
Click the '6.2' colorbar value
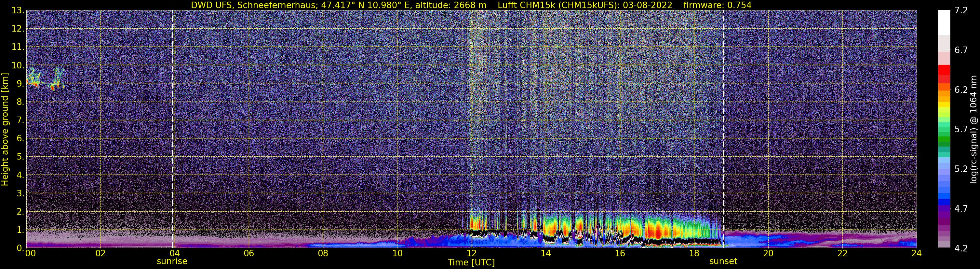[961, 90]
